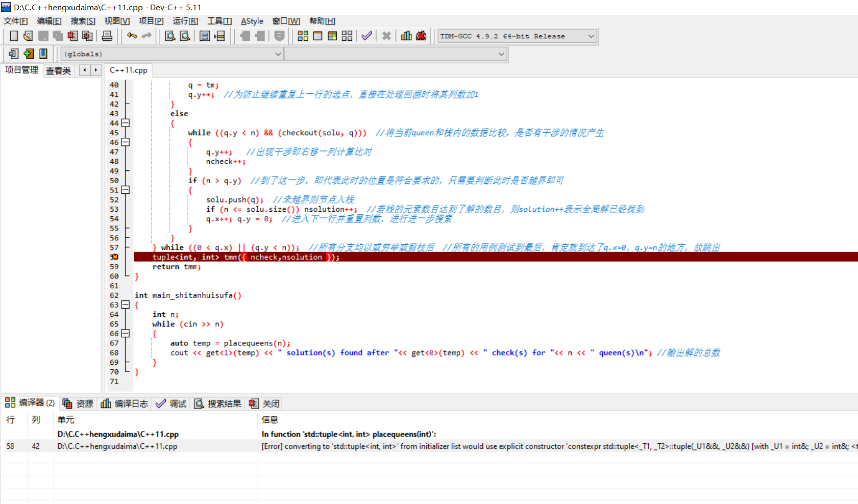Click the Undo arrow icon

[x=132, y=36]
